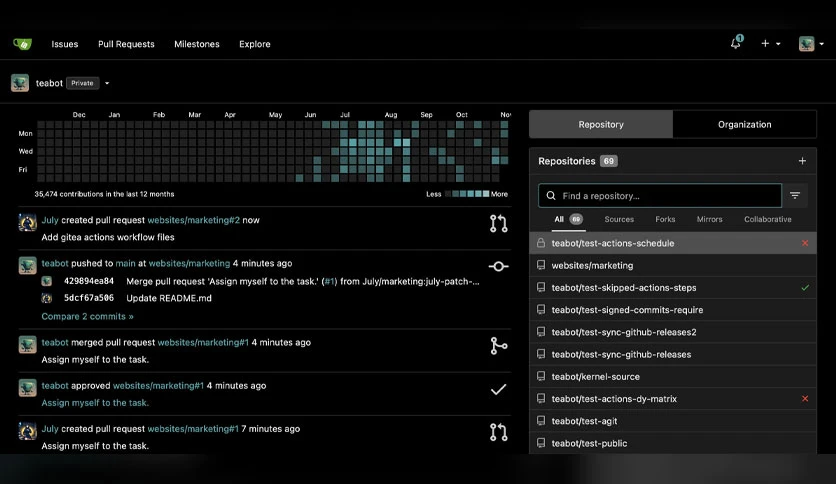Screen dimensions: 836x484
Task: Open teabot/test-skipped-actions-steps repository
Action: coord(624,288)
